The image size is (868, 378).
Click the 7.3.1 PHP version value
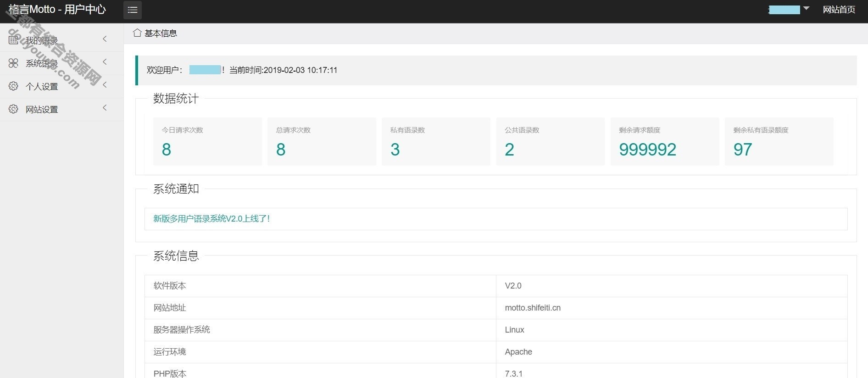[x=513, y=373]
